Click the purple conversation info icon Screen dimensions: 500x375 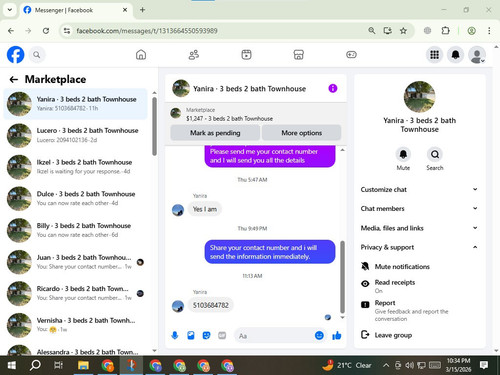click(x=333, y=88)
